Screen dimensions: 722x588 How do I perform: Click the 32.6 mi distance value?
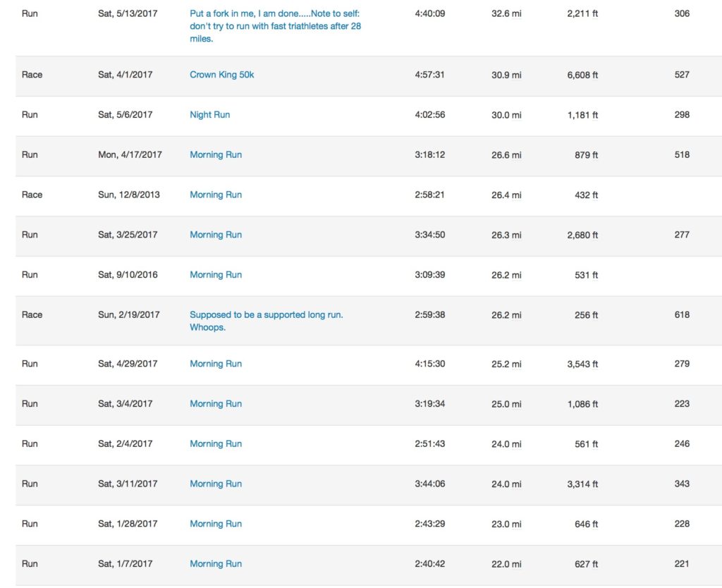(x=506, y=13)
